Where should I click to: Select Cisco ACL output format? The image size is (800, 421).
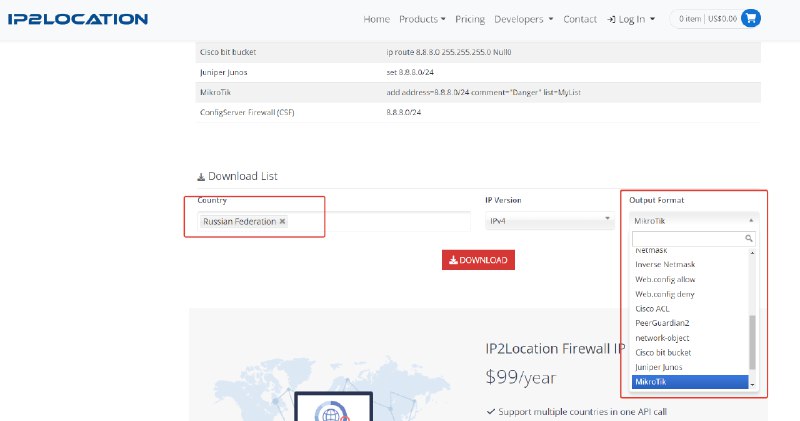pyautogui.click(x=652, y=309)
